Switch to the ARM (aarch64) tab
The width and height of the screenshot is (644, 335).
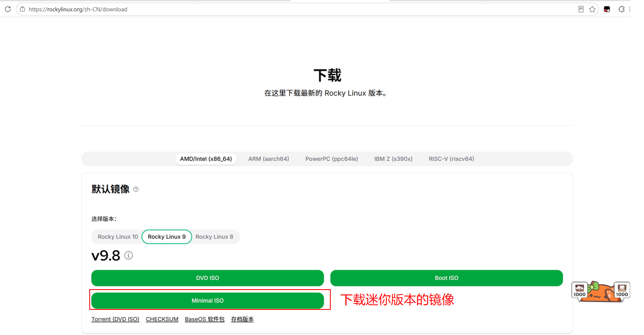[x=269, y=159]
